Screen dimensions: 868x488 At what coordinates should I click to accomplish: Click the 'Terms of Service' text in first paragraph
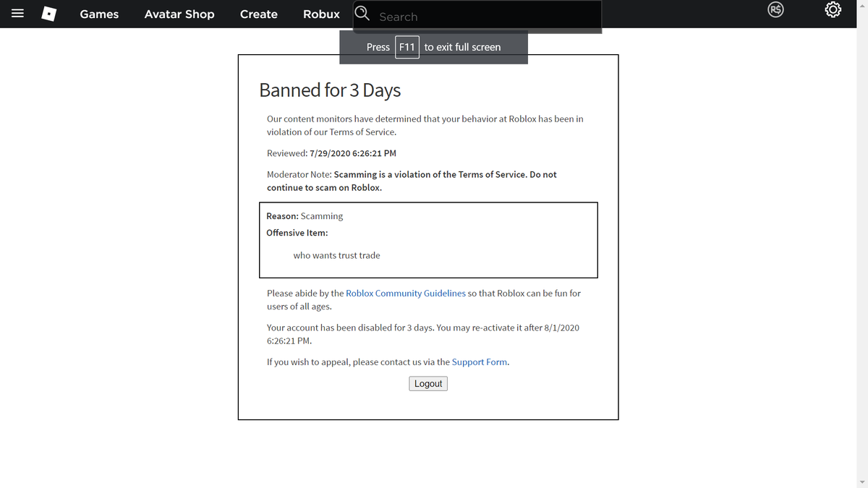[362, 132]
